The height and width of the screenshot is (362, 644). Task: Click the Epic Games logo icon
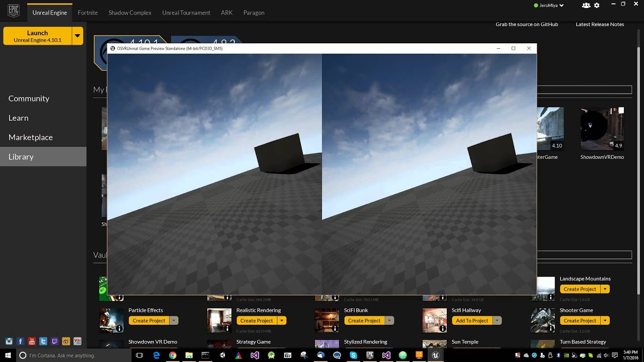pyautogui.click(x=14, y=11)
